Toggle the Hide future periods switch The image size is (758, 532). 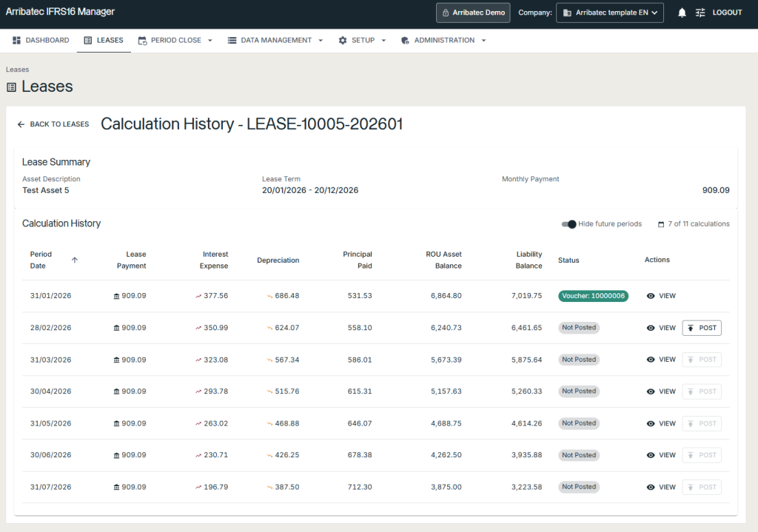(x=569, y=224)
